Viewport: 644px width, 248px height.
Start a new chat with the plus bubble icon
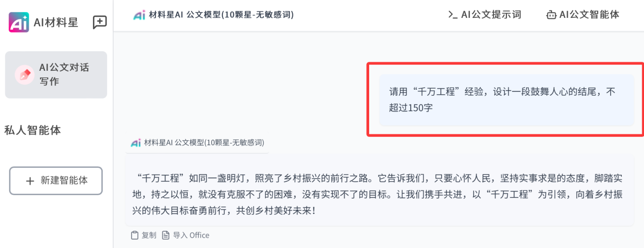pos(100,22)
